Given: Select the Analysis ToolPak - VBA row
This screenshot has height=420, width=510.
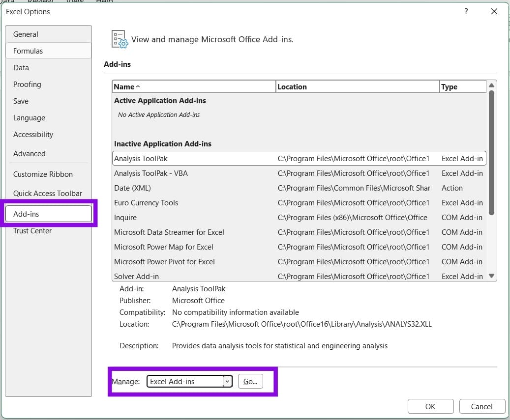Looking at the screenshot, I should coord(299,173).
